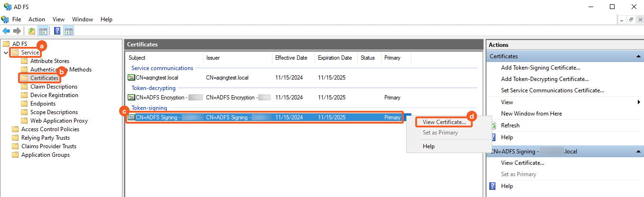Click Set Service Communications Certificate... action
644x197 pixels.
click(x=552, y=90)
